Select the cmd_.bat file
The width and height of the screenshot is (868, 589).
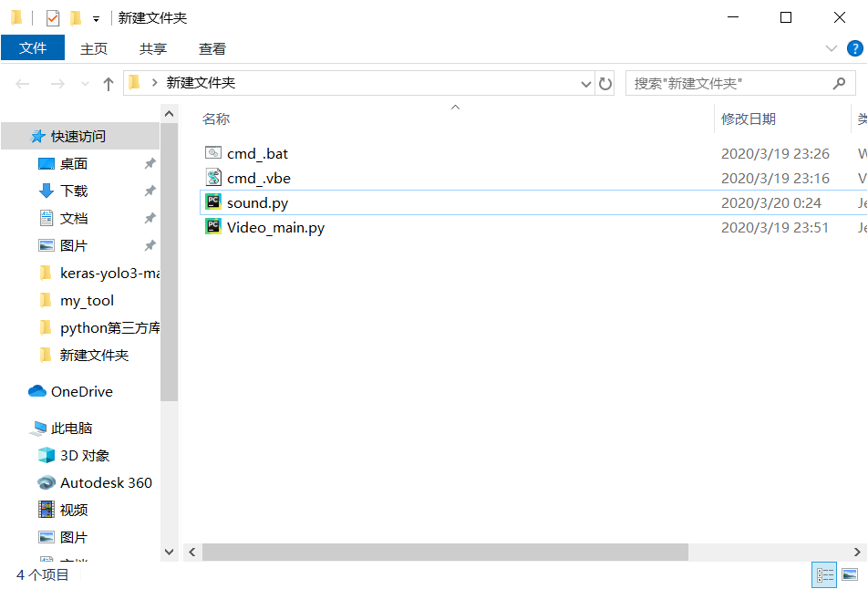point(257,153)
